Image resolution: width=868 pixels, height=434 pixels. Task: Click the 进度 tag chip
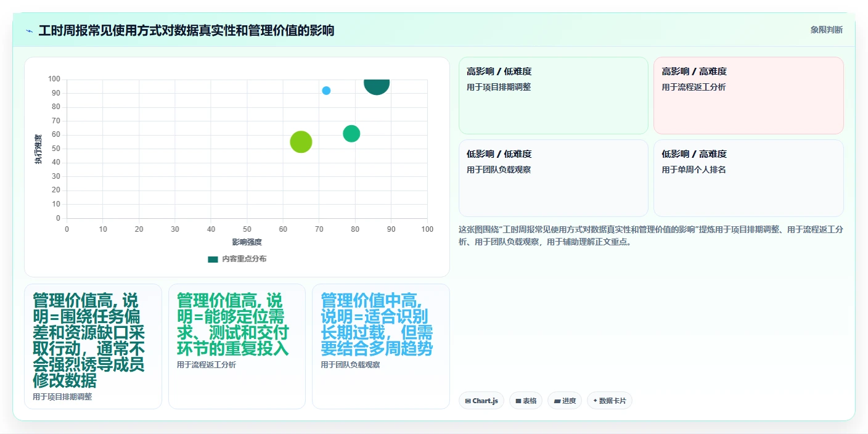tap(565, 401)
